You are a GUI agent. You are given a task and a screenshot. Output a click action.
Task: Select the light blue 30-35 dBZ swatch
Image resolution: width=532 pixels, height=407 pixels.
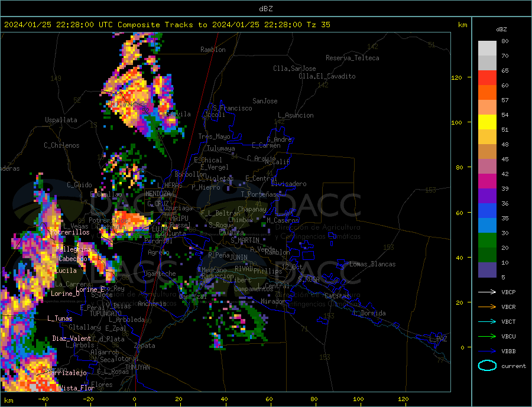pyautogui.click(x=487, y=226)
